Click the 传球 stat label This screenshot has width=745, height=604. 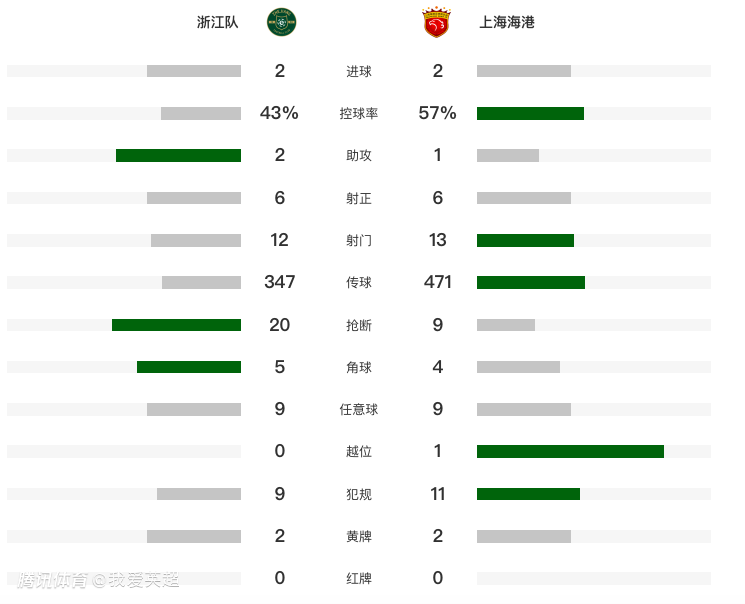pyautogui.click(x=358, y=283)
